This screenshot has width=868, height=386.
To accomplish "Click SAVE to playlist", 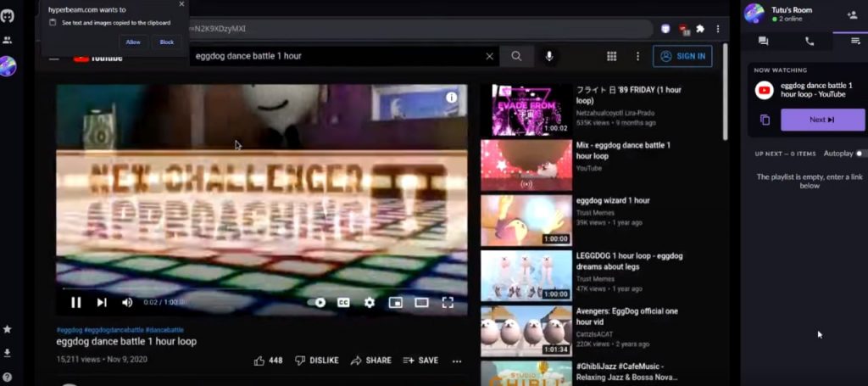I will 420,361.
